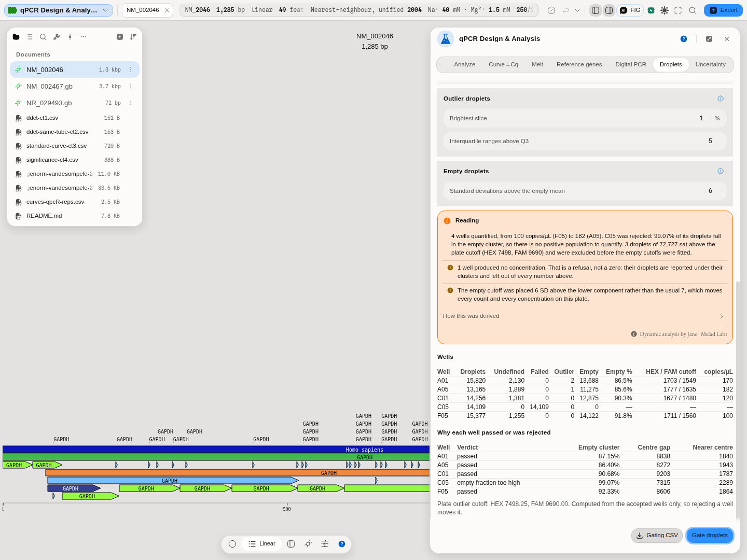Click the Export button
This screenshot has height=560, width=747.
[723, 10]
